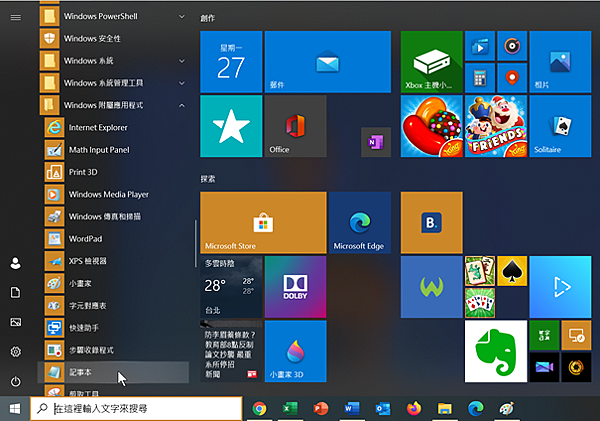Launch Candy Crush Saga tile
Screen dimensions: 600x421
(x=432, y=126)
